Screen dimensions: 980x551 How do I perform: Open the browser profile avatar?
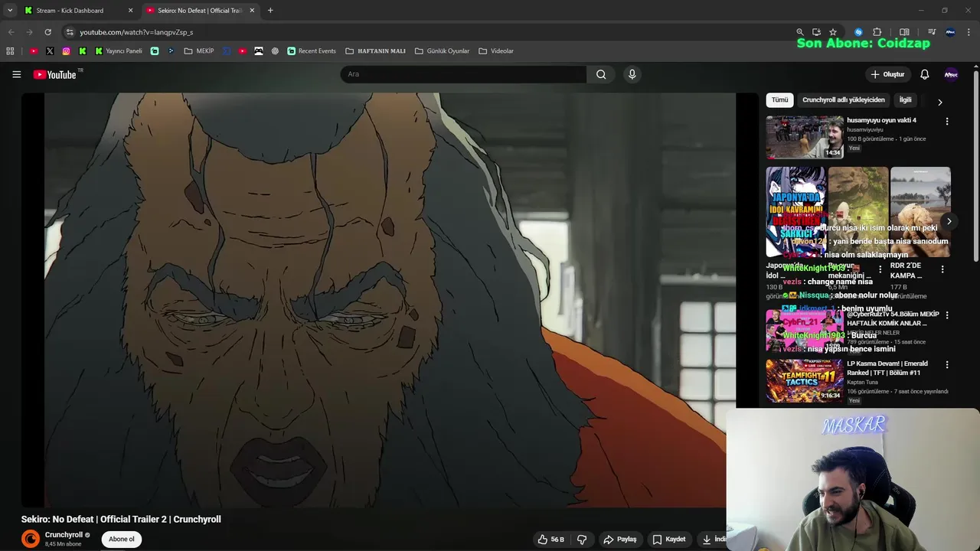[950, 32]
